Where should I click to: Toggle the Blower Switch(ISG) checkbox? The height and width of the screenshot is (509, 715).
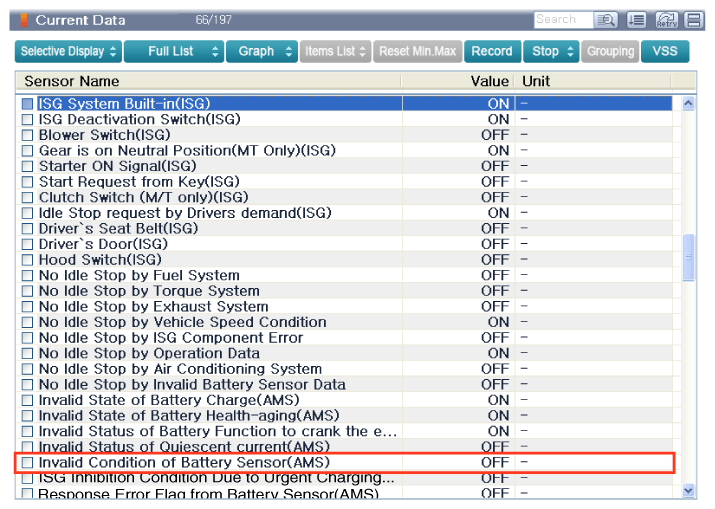coord(28,135)
